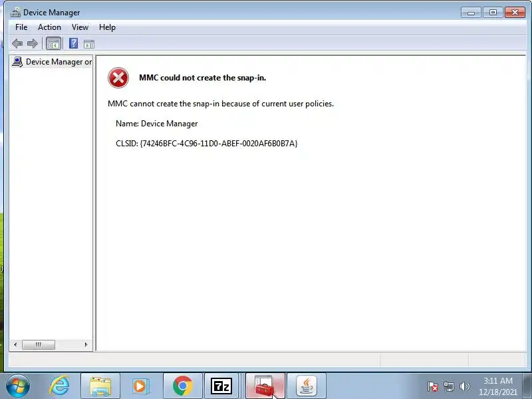Open Windows Media Player taskbar icon

[140, 386]
